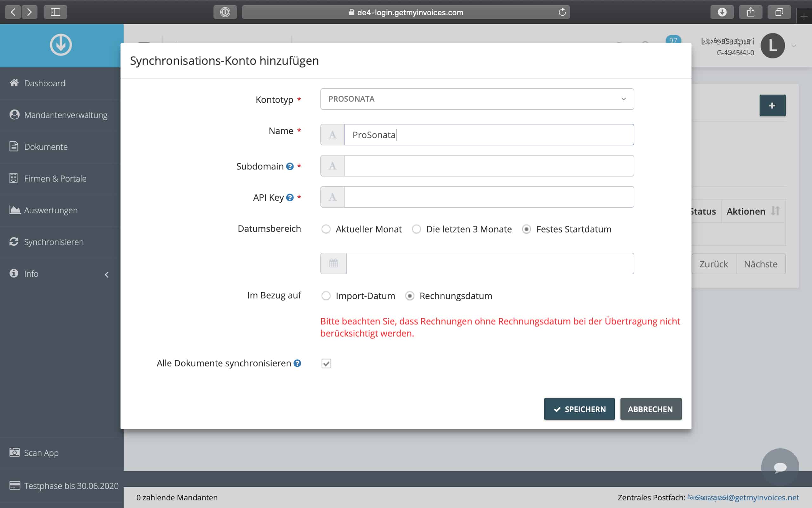Click the ABBRECHEN button
The width and height of the screenshot is (812, 508).
pyautogui.click(x=651, y=409)
